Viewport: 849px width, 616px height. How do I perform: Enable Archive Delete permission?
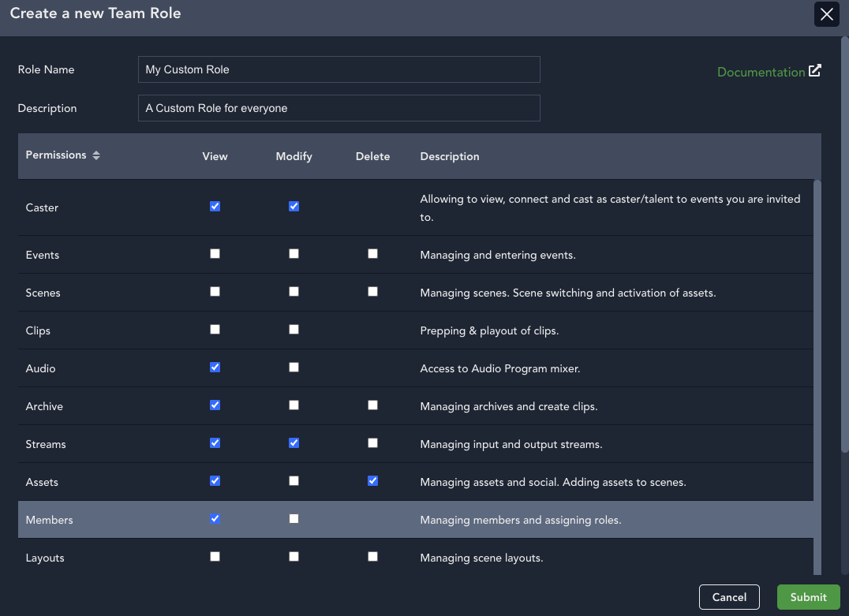372,405
